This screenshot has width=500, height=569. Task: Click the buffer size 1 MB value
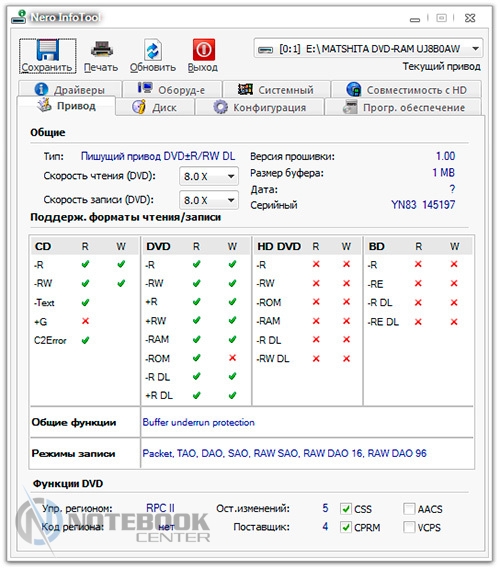(x=443, y=172)
